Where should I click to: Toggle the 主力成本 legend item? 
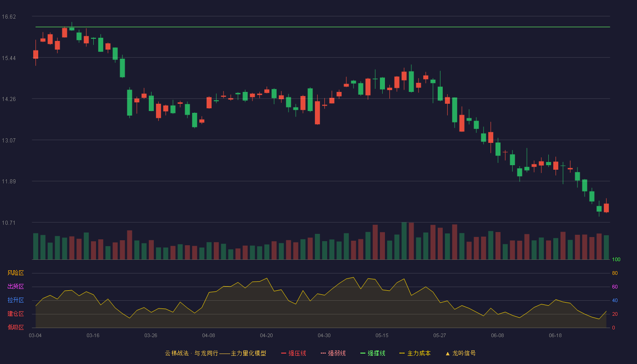coord(415,353)
